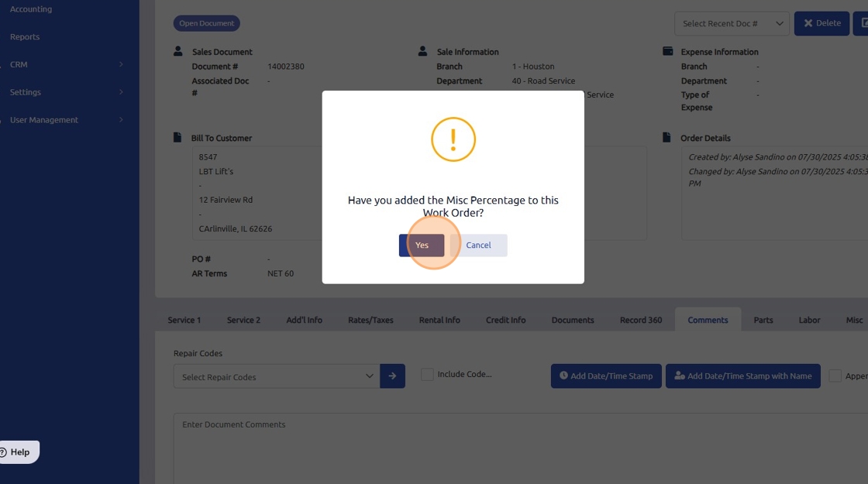Viewport: 868px width, 484px height.
Task: Expand the Settings sidebar chevron
Action: 121,92
